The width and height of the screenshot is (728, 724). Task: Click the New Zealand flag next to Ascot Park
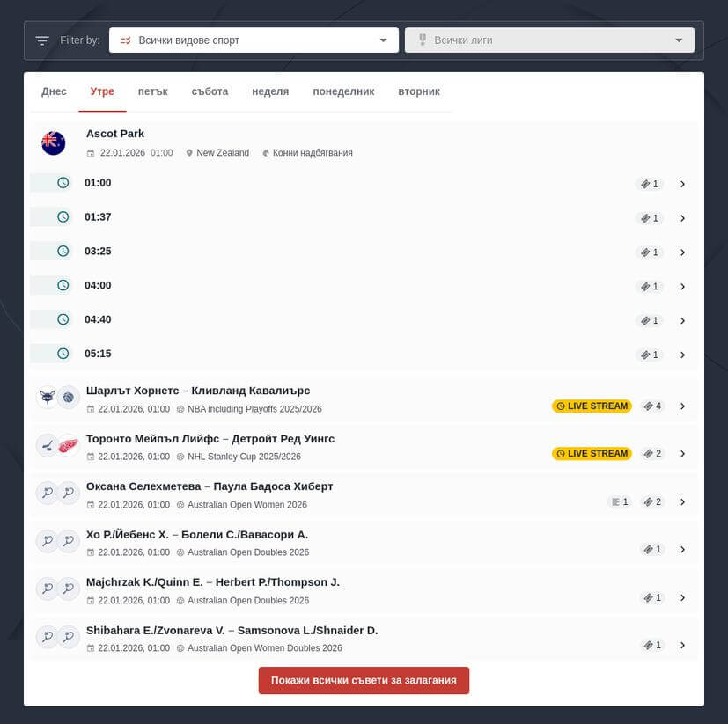[53, 142]
